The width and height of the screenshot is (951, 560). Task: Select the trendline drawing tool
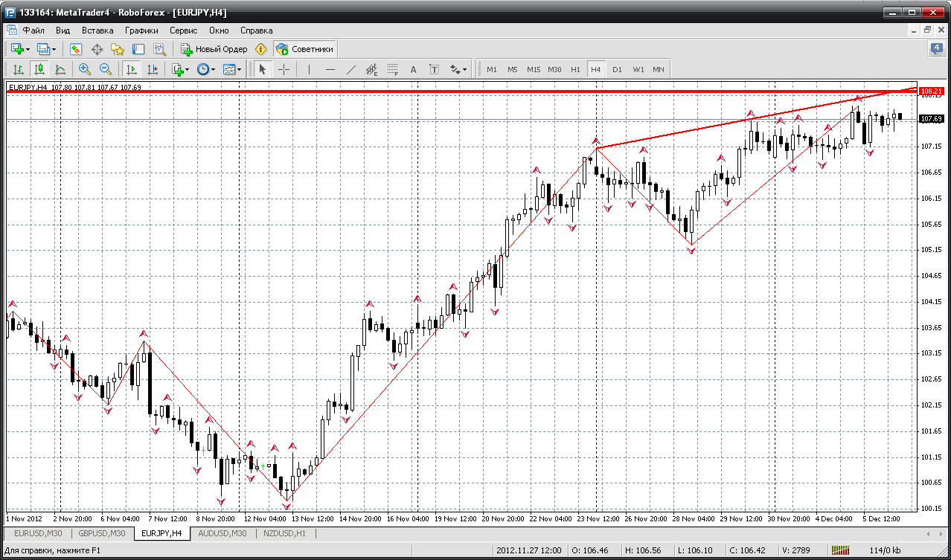click(x=351, y=69)
